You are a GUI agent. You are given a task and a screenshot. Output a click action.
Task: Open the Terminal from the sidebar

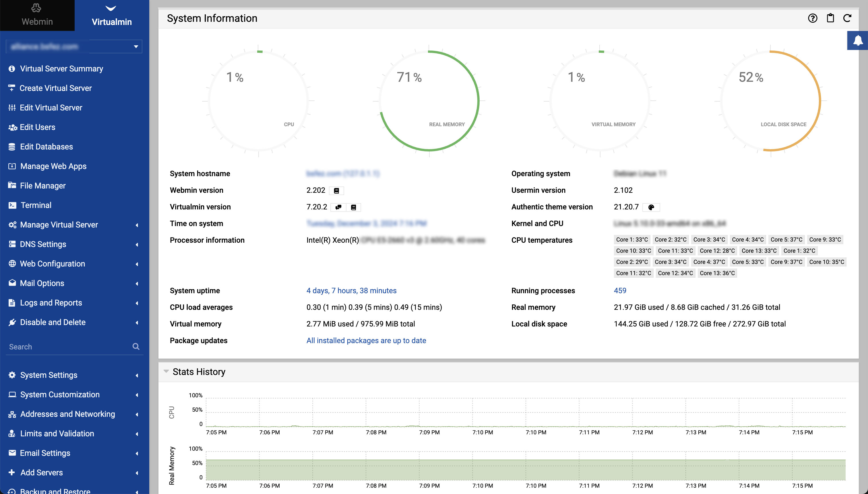tap(36, 205)
